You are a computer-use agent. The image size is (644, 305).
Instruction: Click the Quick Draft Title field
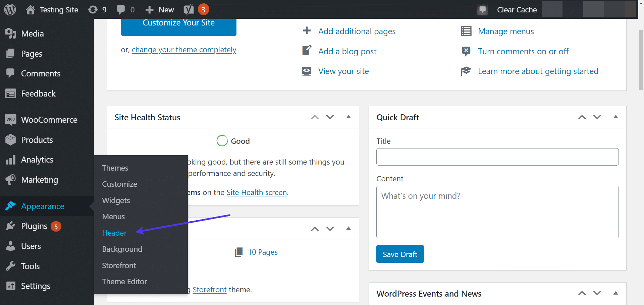point(497,157)
